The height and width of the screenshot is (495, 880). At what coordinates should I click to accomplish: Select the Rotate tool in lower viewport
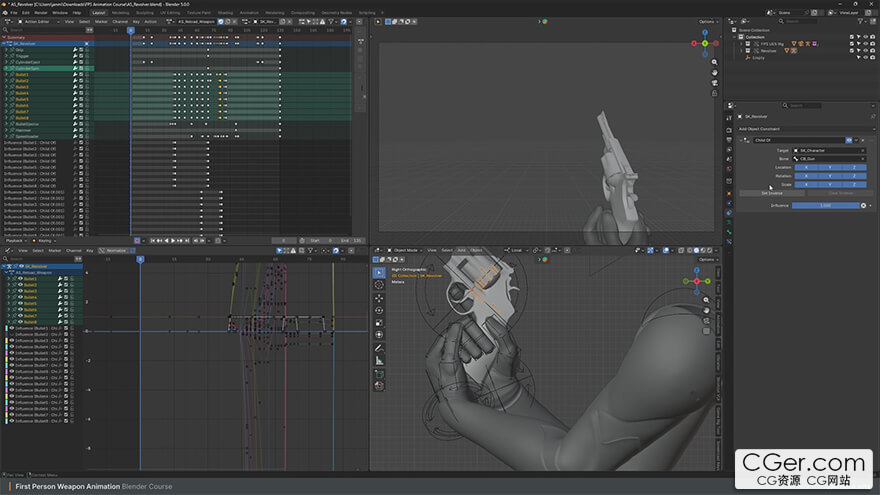(379, 310)
